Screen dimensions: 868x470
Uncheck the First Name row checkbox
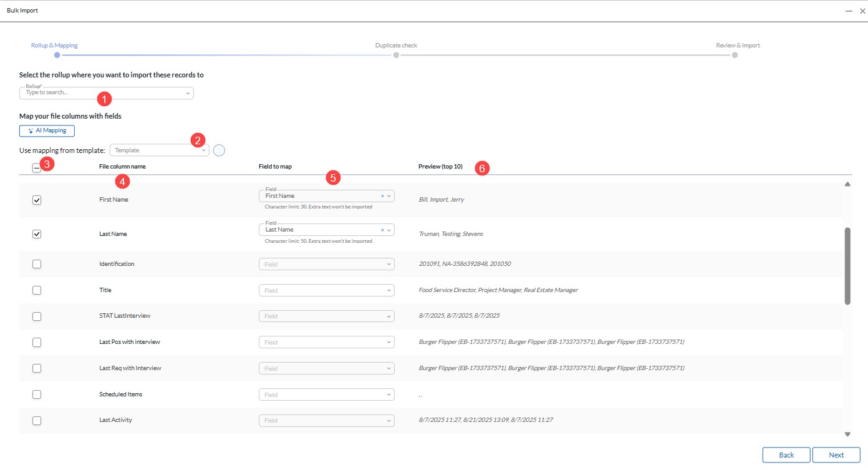(x=37, y=200)
